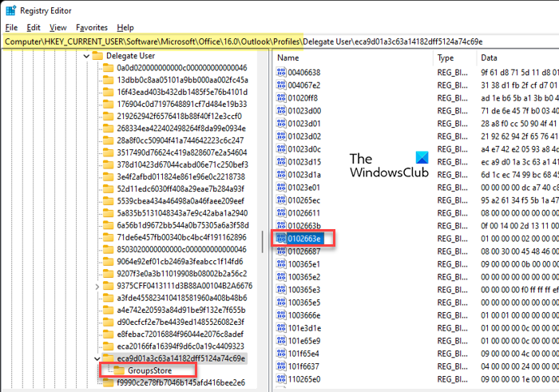The height and width of the screenshot is (392, 559).
Task: Select key f9990c2e78fb7046b145afd416bee2e6
Action: (x=180, y=382)
